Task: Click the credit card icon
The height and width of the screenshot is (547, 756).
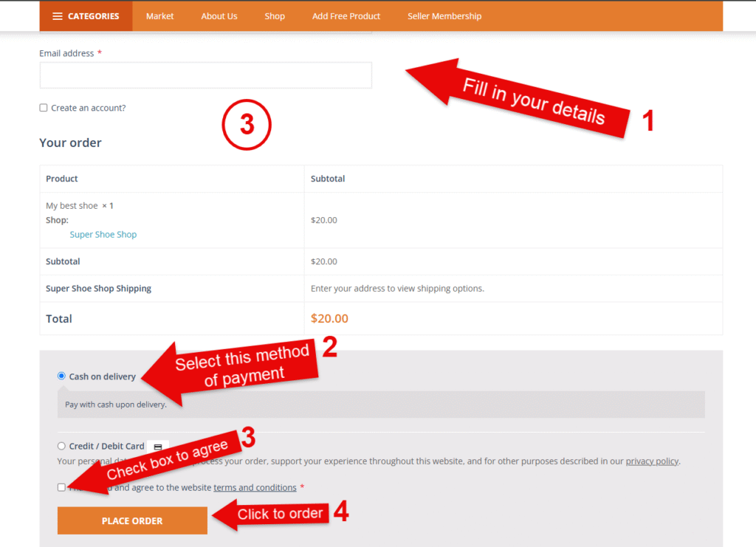Action: 157,447
